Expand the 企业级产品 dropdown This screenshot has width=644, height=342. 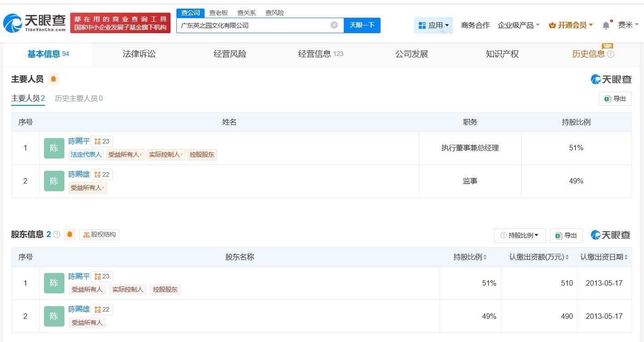519,25
